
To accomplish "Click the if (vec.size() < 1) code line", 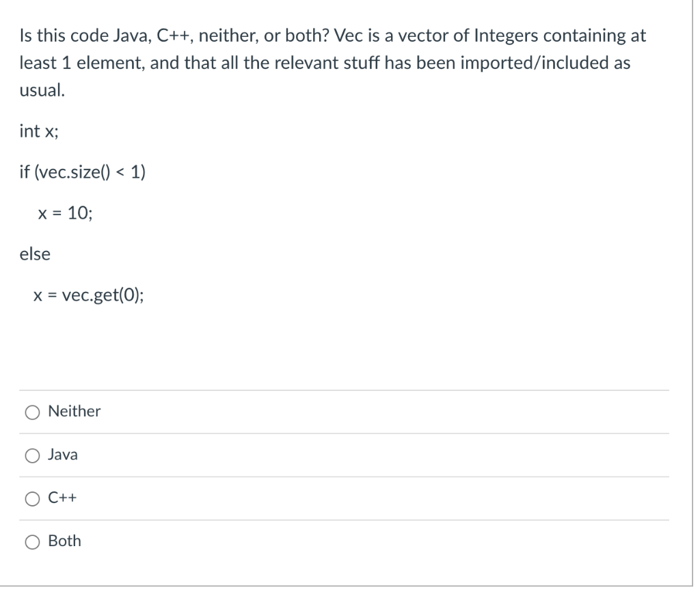I will click(83, 172).
